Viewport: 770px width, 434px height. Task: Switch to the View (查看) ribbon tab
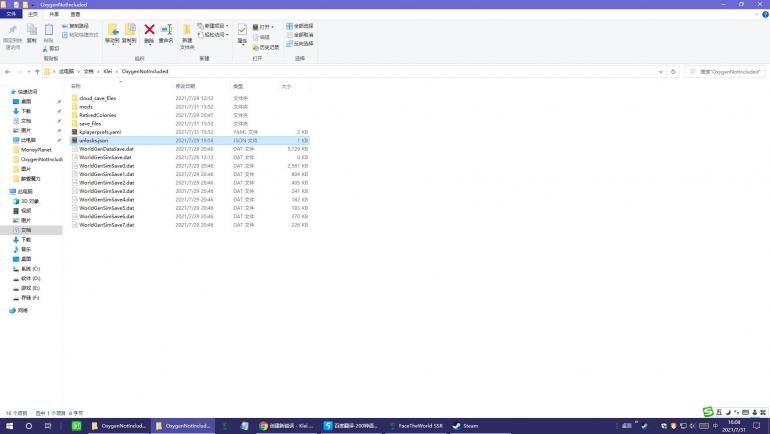tap(75, 14)
